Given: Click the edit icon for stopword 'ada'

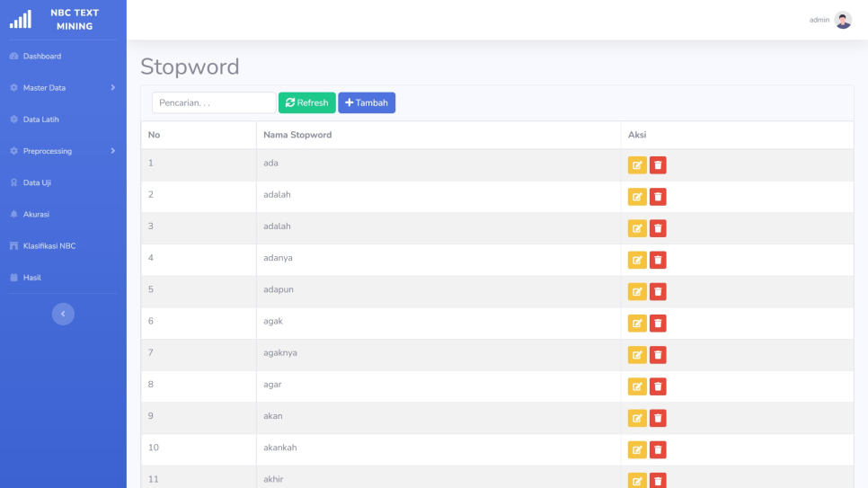Looking at the screenshot, I should 637,165.
